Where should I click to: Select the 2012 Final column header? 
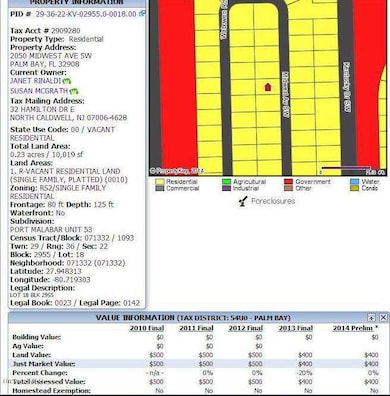pos(246,328)
